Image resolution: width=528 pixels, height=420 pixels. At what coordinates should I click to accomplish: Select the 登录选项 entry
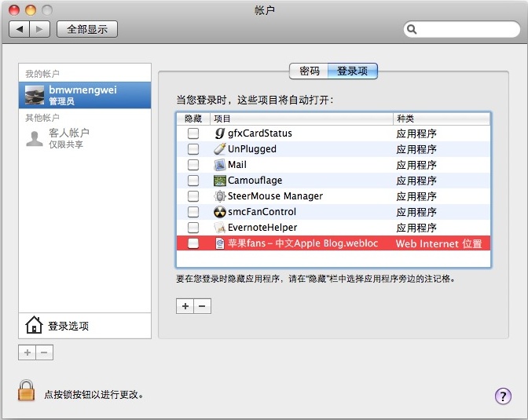click(x=85, y=326)
